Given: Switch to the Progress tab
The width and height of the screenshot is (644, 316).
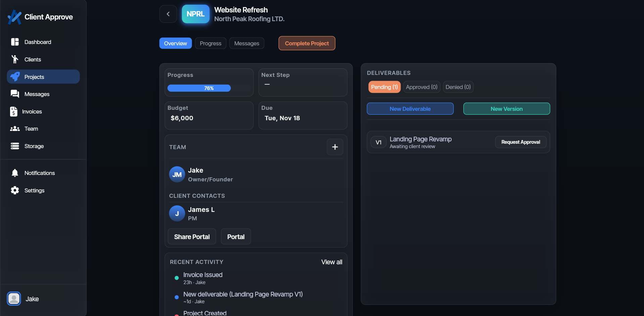Looking at the screenshot, I should coord(211,43).
